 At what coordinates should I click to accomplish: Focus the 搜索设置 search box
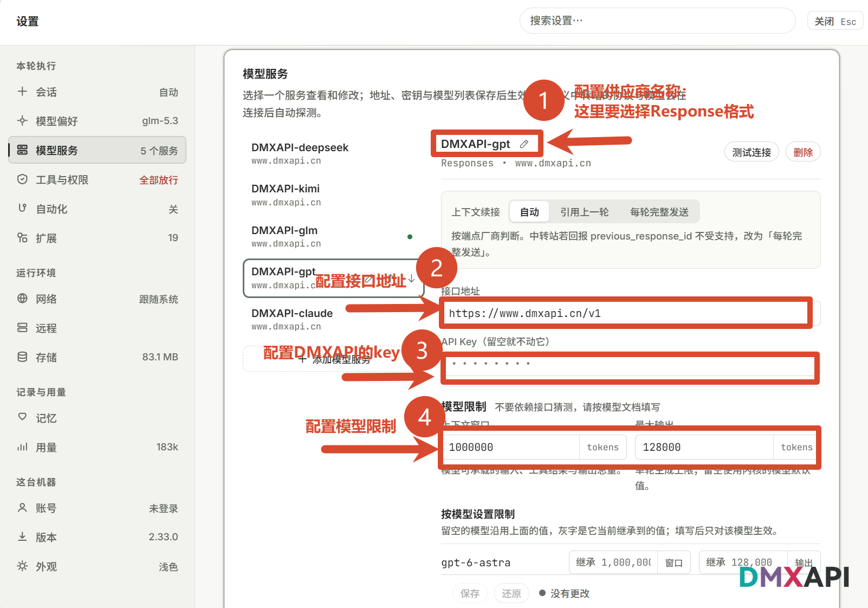click(x=657, y=21)
